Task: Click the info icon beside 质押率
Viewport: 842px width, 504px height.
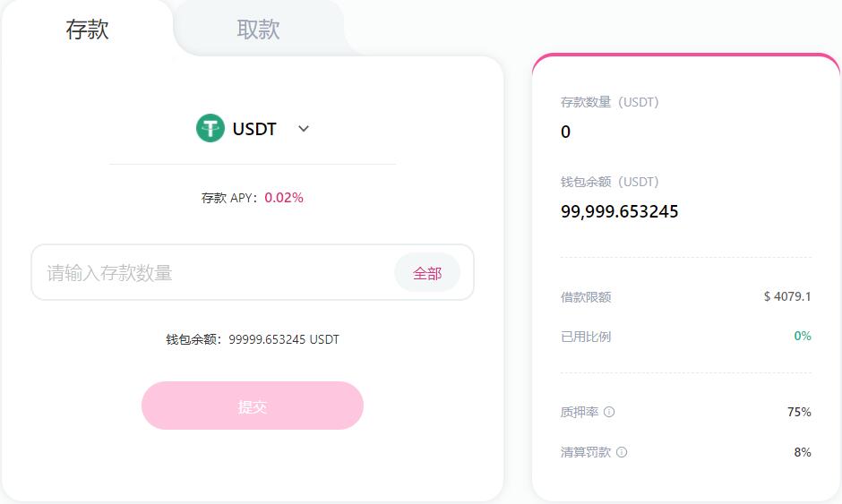Action: [609, 412]
